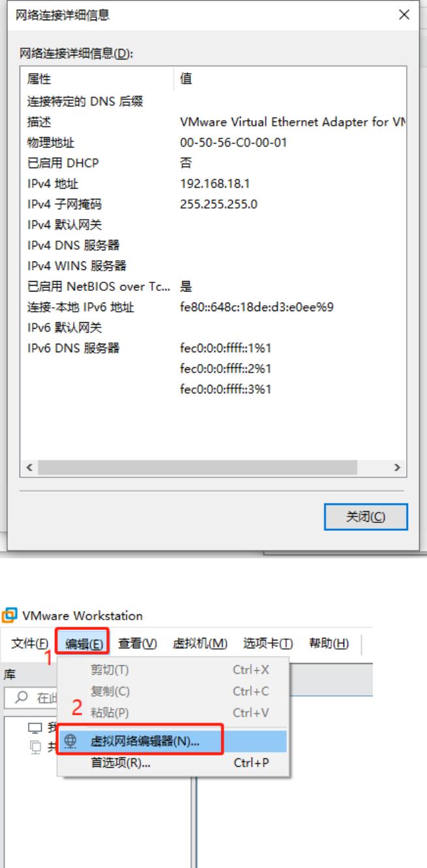Open the 编辑(E) menu
This screenshot has width=427, height=868.
(x=83, y=644)
